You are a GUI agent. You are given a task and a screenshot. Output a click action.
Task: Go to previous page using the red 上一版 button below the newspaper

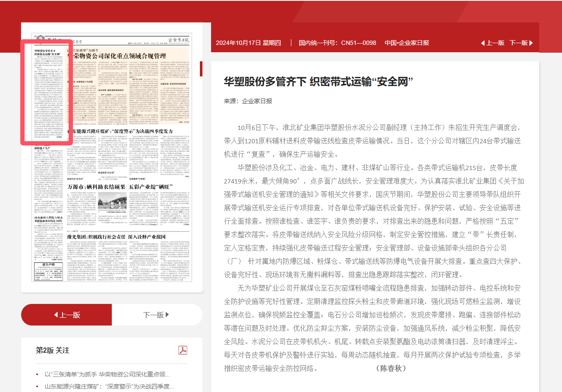66,315
